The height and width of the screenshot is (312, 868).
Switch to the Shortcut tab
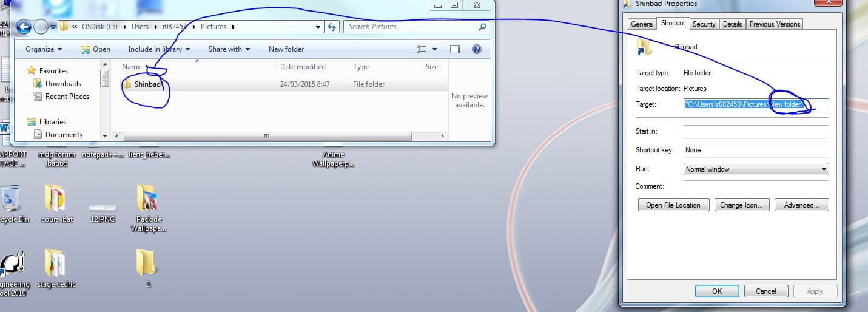tap(673, 23)
